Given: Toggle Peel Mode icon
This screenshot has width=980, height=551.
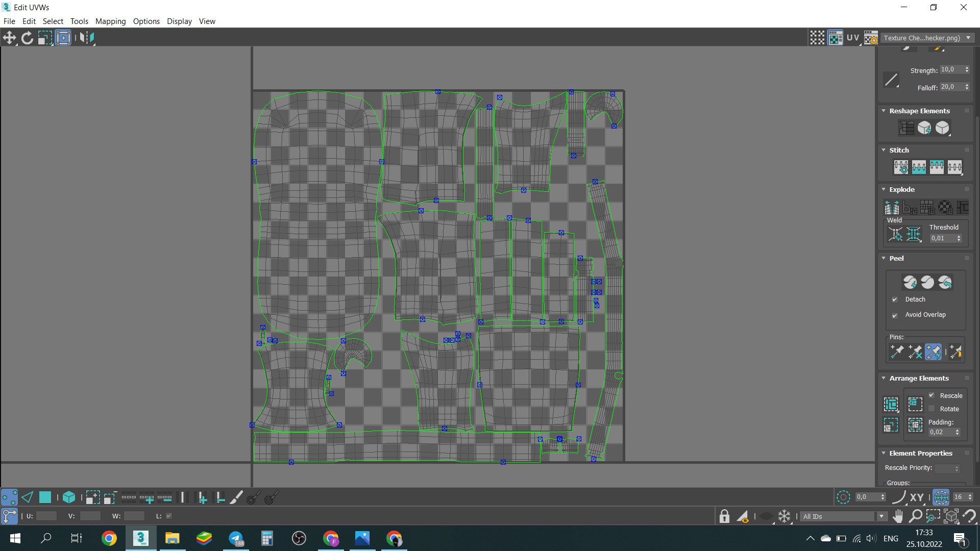Looking at the screenshot, I should coord(927,282).
